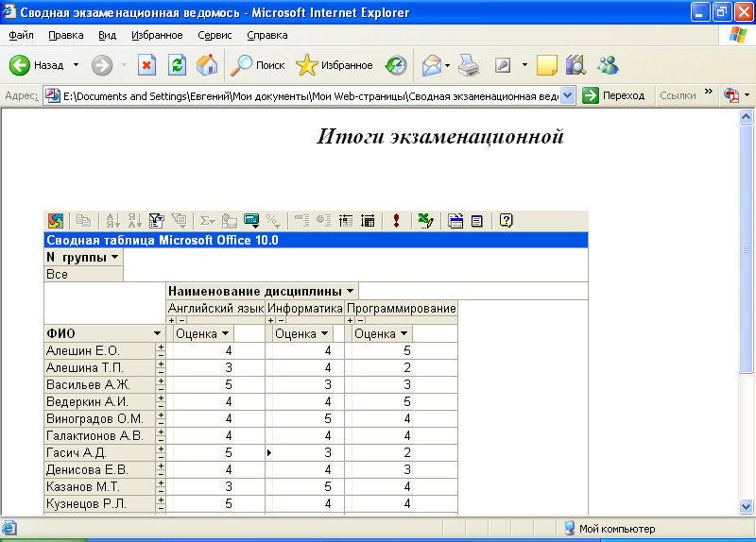
Task: Click the Назад back button
Action: [x=37, y=65]
